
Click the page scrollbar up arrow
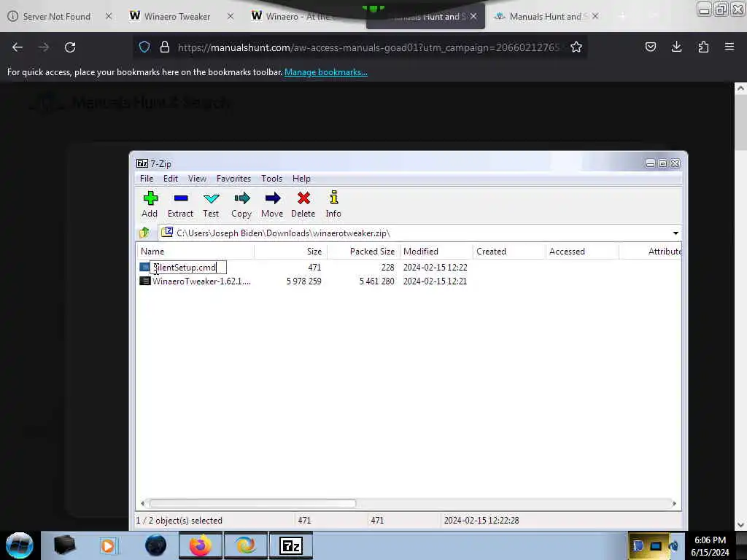pos(740,88)
